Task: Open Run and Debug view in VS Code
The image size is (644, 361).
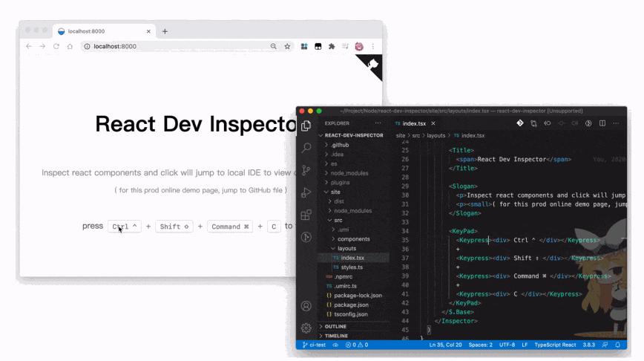Action: [306, 192]
